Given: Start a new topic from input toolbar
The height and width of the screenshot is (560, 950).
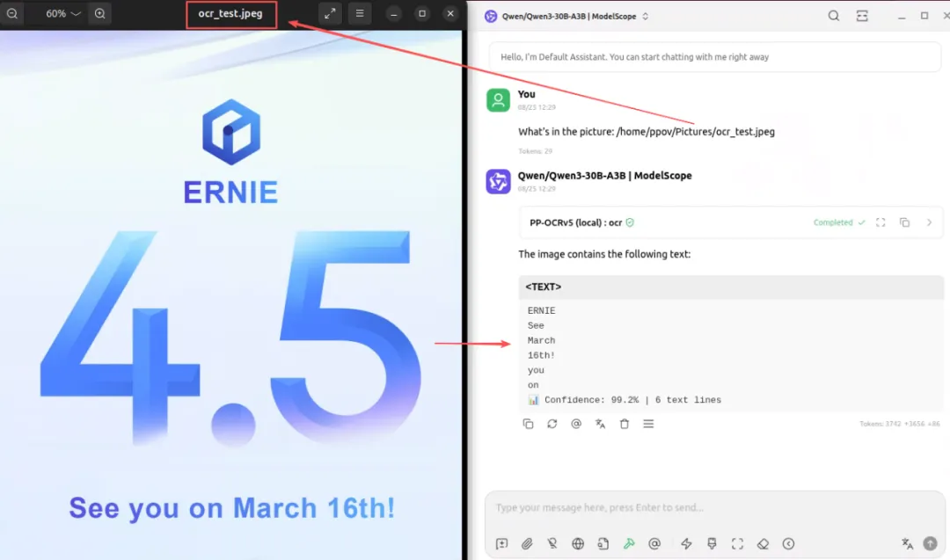Looking at the screenshot, I should [x=501, y=543].
